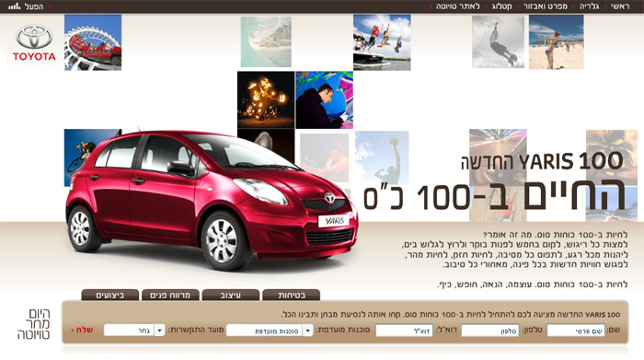This screenshot has height=360, width=644.
Task: Open the roller coaster thumbnail
Action: pos(93,42)
